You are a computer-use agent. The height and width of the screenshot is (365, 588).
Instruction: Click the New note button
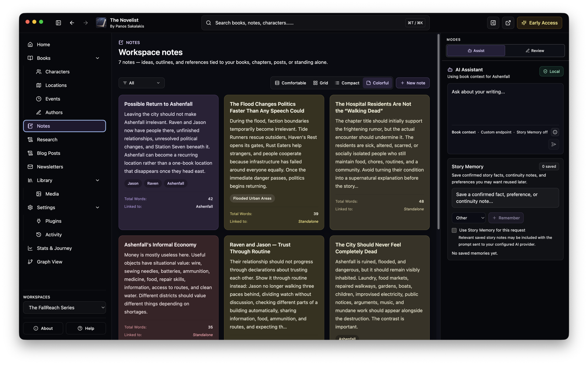point(413,83)
